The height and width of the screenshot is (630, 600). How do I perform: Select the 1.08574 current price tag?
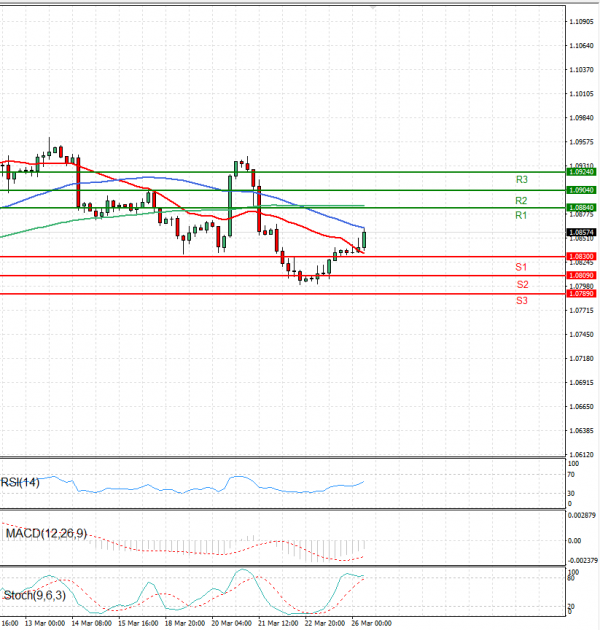tap(581, 233)
